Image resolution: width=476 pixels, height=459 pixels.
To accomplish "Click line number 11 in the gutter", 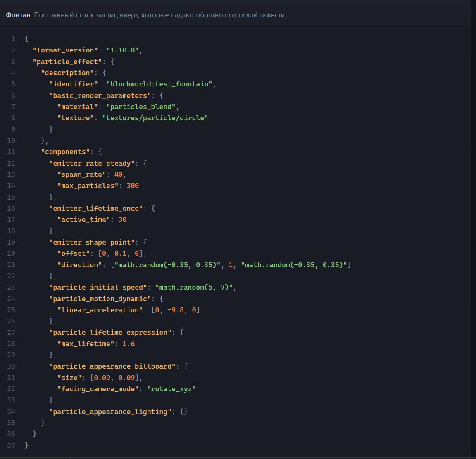I will (x=11, y=152).
